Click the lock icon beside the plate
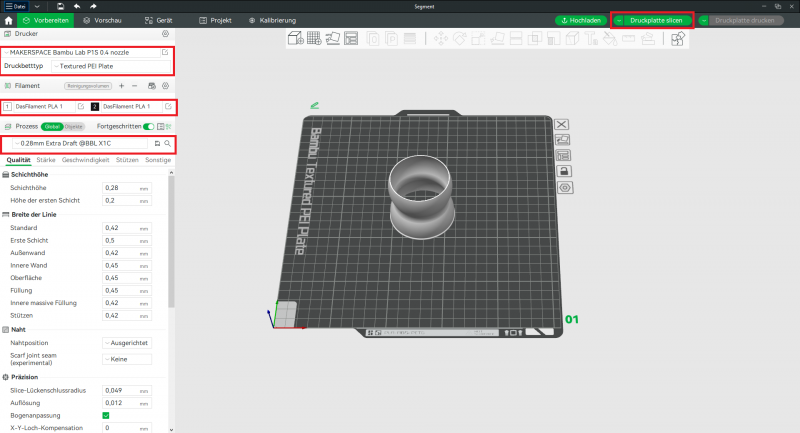 563,171
